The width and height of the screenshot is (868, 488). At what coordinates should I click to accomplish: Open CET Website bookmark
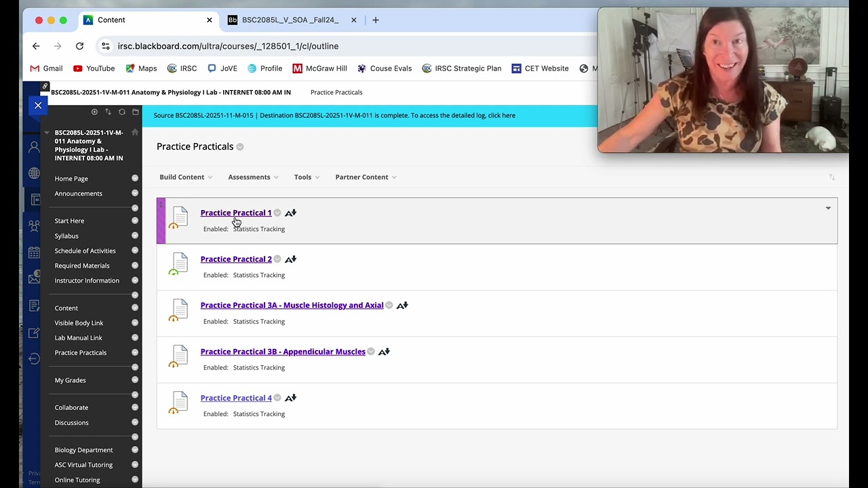tap(540, 68)
